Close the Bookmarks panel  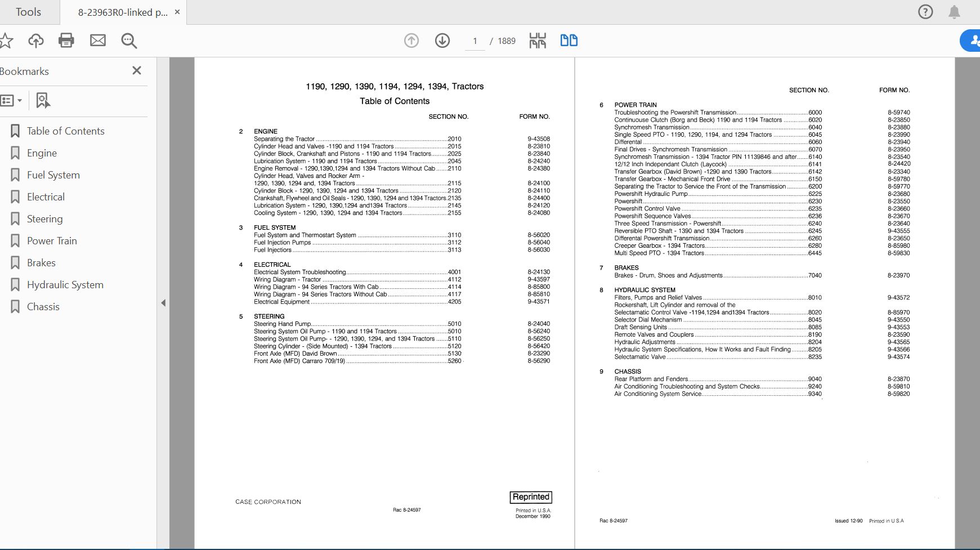pyautogui.click(x=137, y=70)
